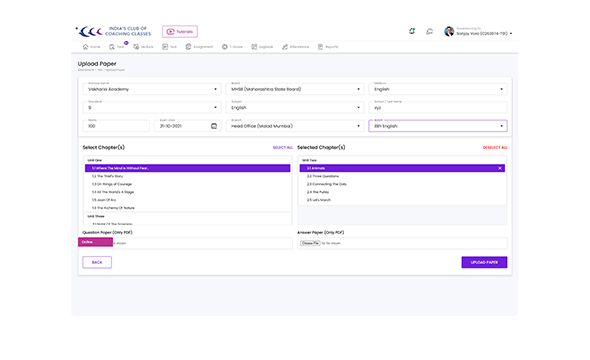Viewport: 590px width, 360px height.
Task: Click the Logbook icon in navigation
Action: [x=254, y=47]
